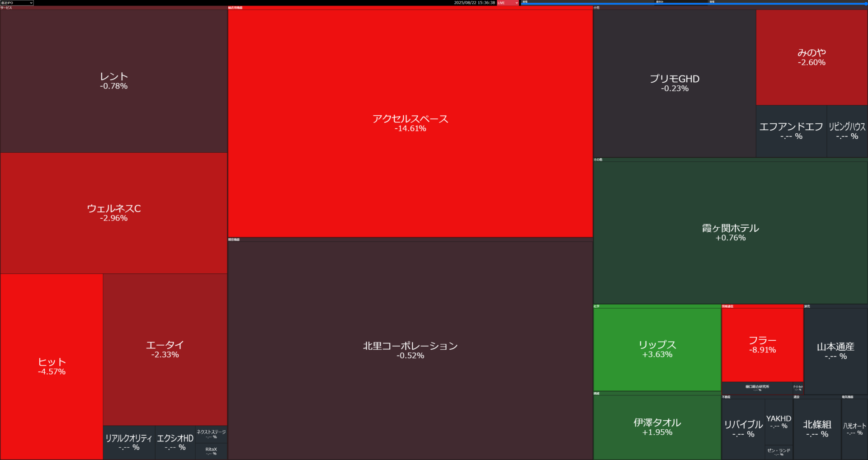Open the 直近IPO category dropdown
The width and height of the screenshot is (868, 460).
click(17, 3)
